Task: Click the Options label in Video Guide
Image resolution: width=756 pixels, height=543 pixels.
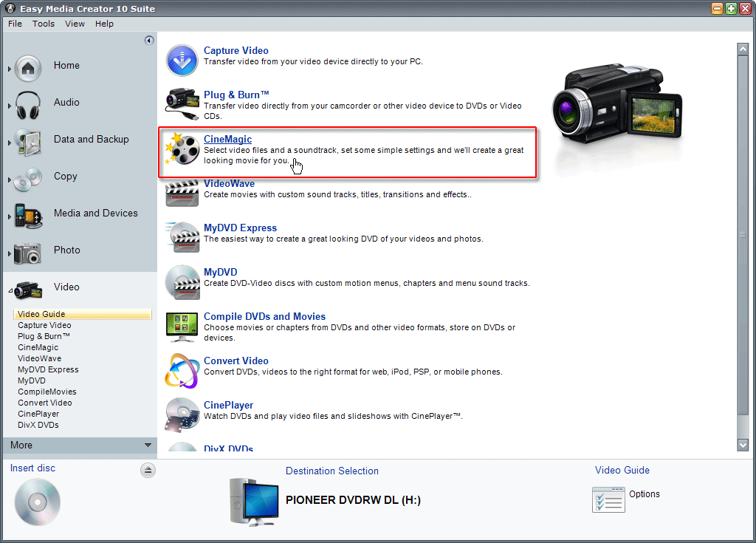Action: 644,494
